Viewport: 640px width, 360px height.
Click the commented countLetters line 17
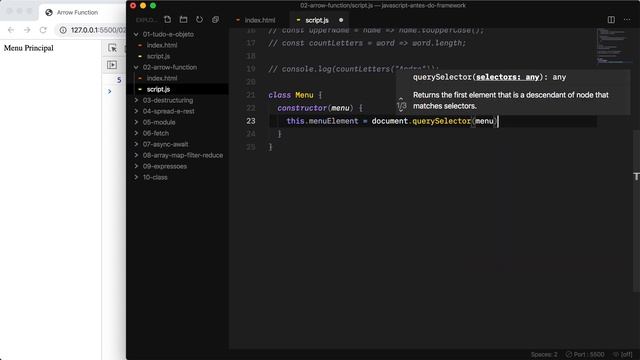click(367, 43)
